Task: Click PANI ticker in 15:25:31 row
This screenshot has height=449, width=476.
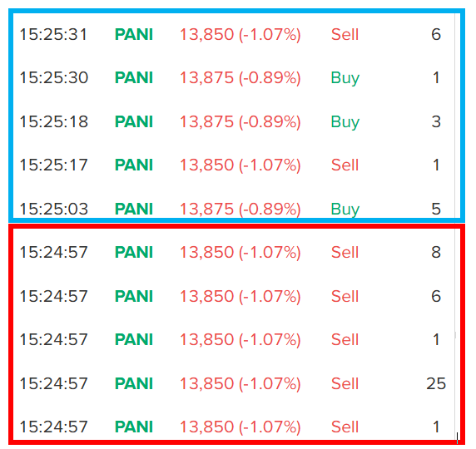Action: pos(134,34)
